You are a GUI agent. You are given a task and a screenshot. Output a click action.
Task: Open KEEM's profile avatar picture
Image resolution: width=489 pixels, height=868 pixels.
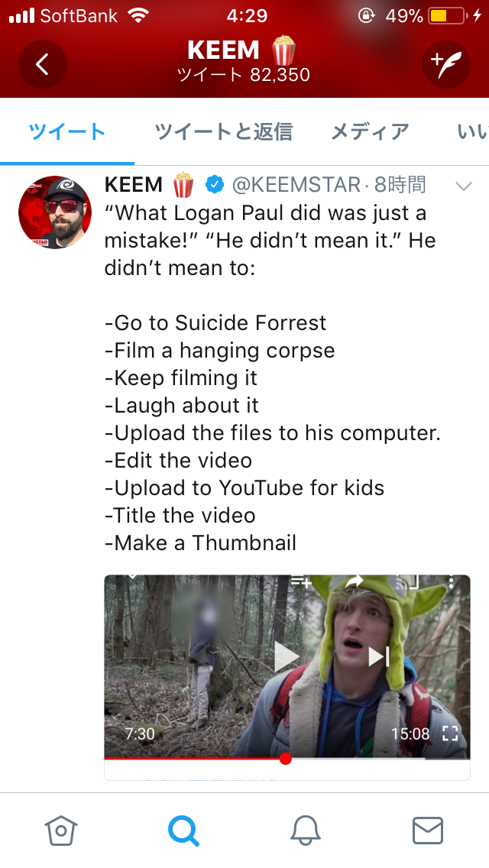[55, 212]
